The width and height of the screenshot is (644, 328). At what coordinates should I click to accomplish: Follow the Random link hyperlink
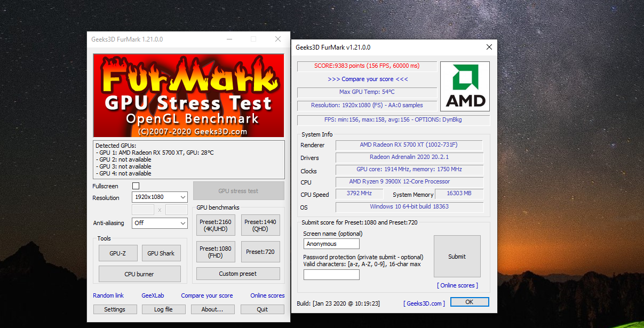coord(108,295)
